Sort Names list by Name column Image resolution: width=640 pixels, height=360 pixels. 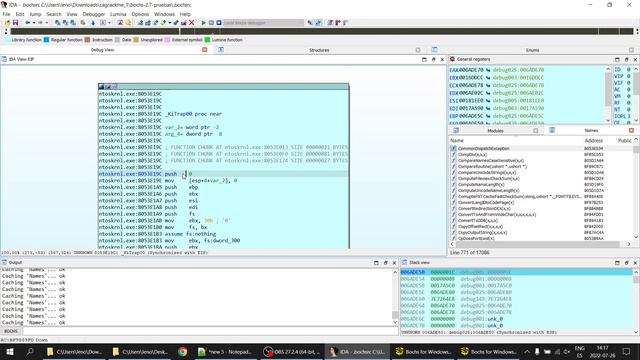pyautogui.click(x=457, y=140)
